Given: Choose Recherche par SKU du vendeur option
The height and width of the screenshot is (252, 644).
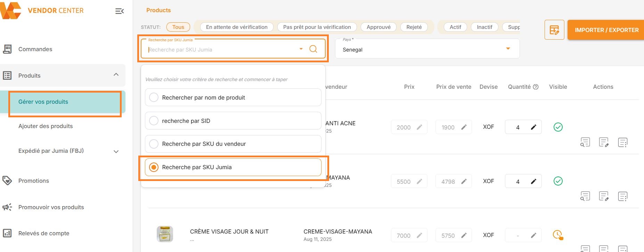Looking at the screenshot, I should (x=233, y=144).
